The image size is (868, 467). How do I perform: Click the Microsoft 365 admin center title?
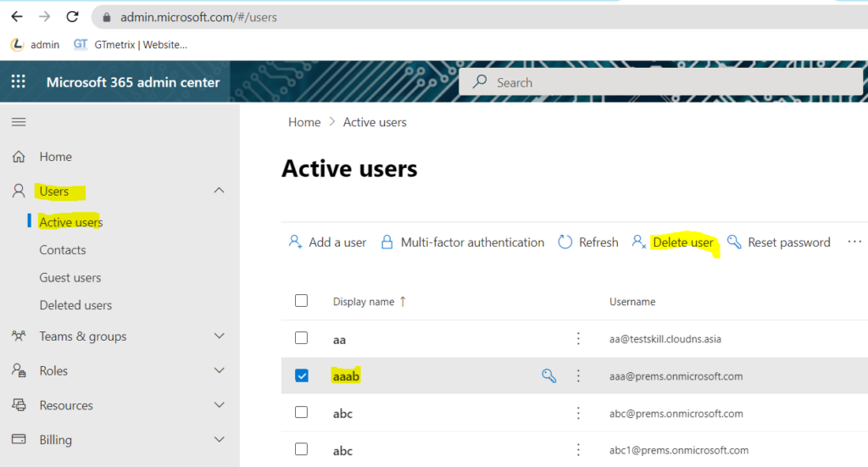[133, 82]
